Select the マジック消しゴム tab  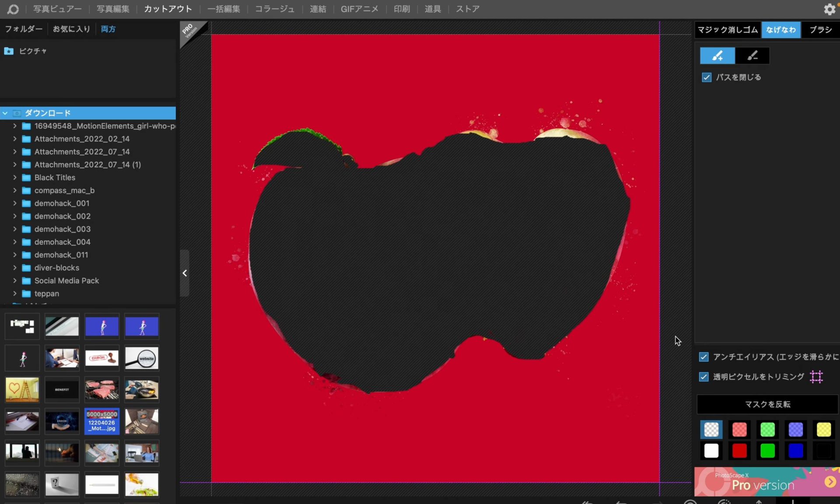tap(727, 30)
